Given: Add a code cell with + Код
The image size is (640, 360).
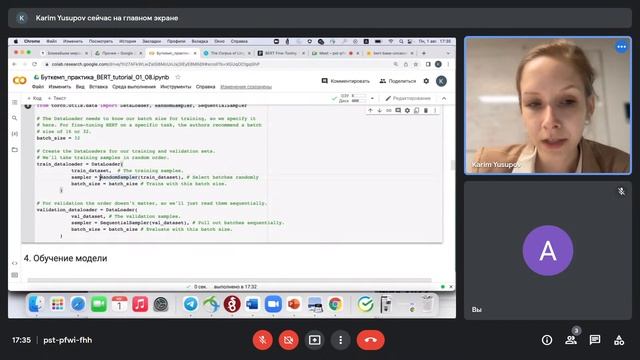Looking at the screenshot, I should click(x=35, y=98).
